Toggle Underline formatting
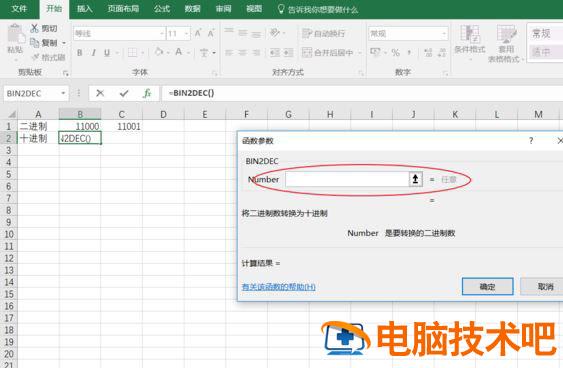This screenshot has height=368, width=563. pyautogui.click(x=107, y=53)
